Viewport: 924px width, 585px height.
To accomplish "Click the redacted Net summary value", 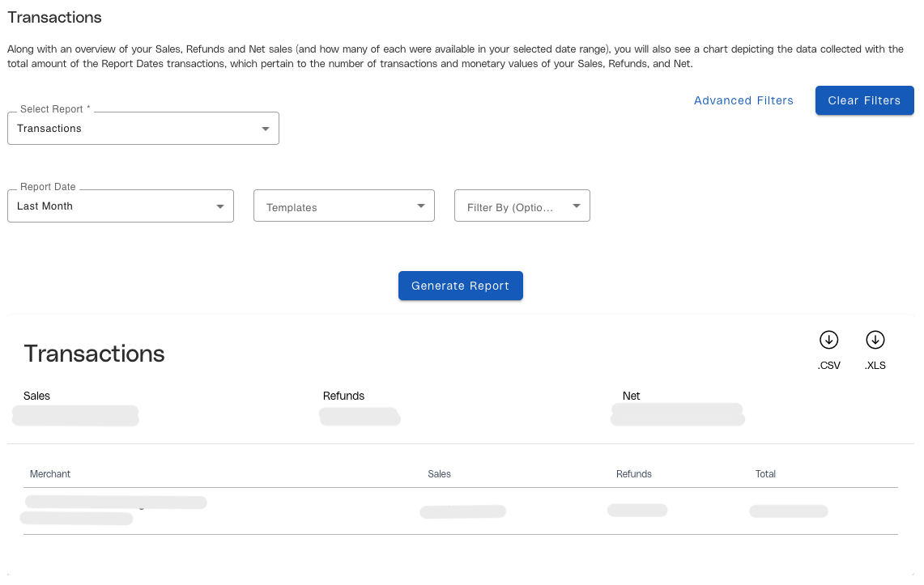I will (677, 414).
